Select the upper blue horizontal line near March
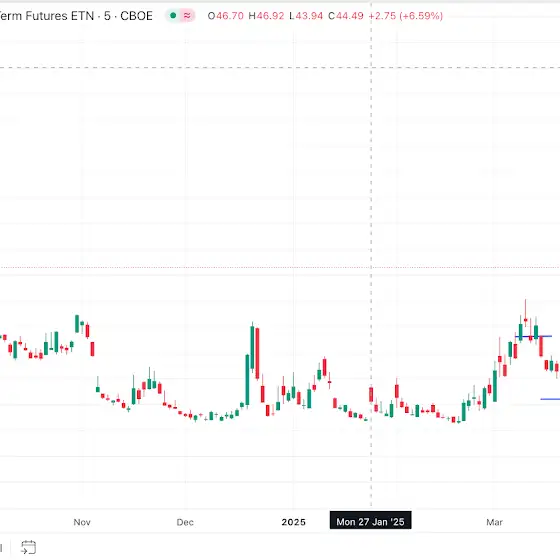 point(534,336)
